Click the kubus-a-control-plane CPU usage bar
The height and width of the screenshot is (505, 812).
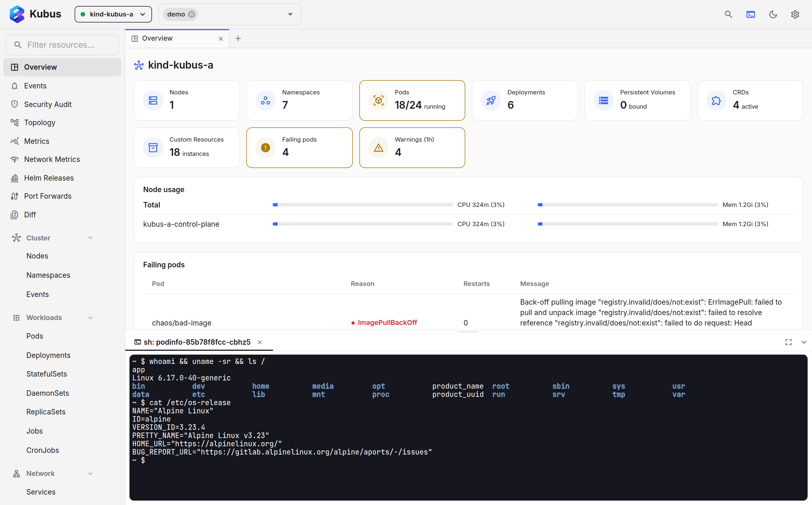pyautogui.click(x=363, y=224)
